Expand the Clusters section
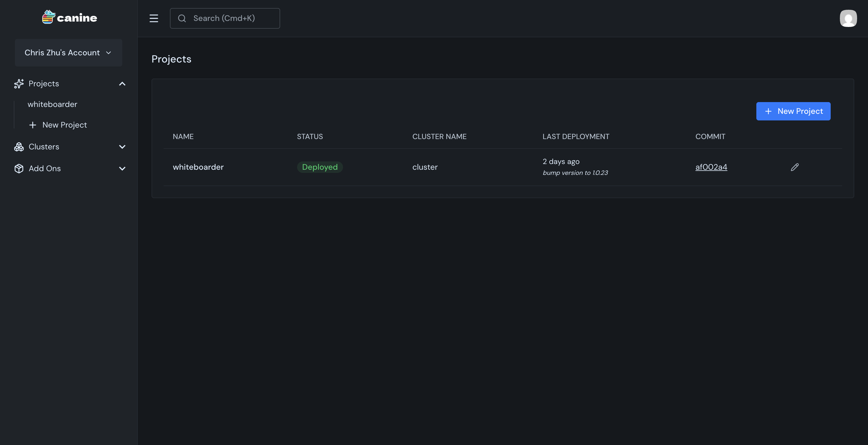The width and height of the screenshot is (868, 445). (122, 147)
